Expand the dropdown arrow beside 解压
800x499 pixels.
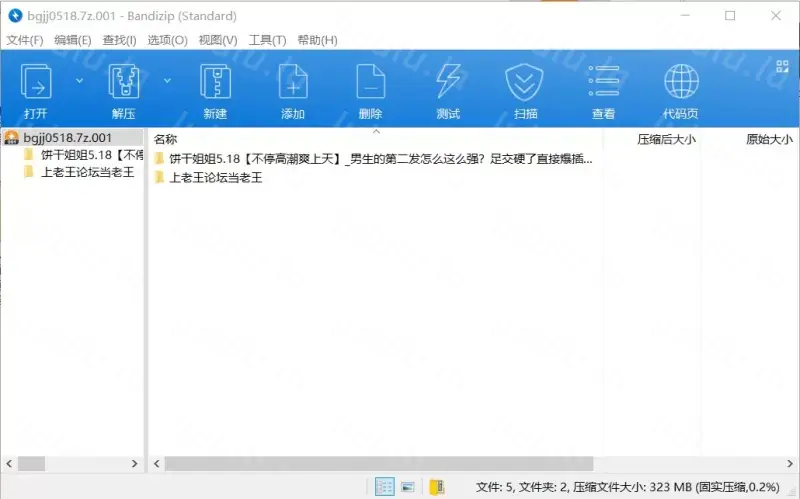coord(167,80)
